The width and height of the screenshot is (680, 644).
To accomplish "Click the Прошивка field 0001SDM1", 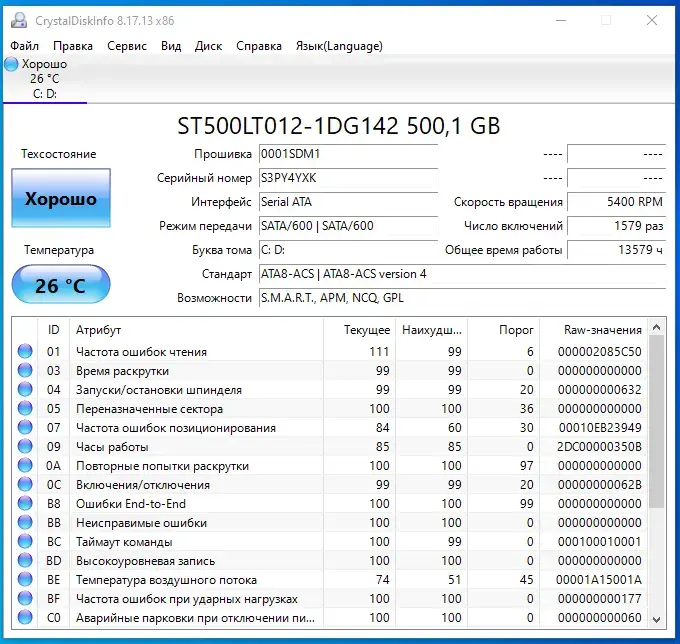I will [348, 154].
